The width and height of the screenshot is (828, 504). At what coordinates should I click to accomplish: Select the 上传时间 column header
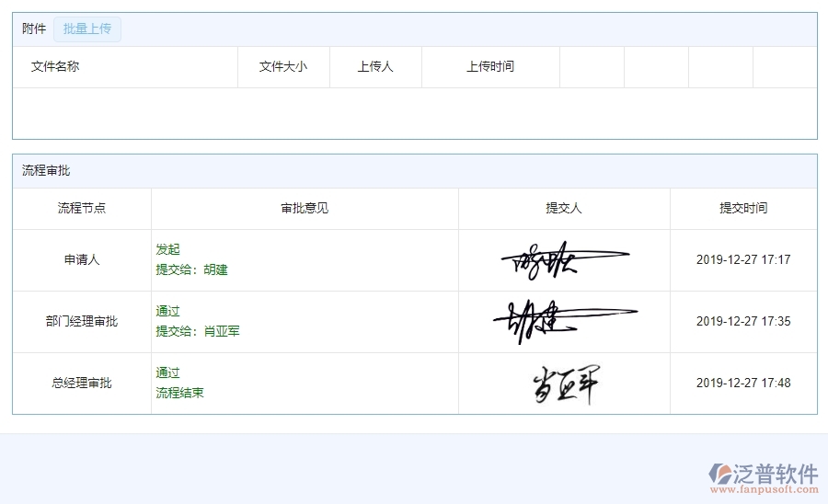point(490,67)
